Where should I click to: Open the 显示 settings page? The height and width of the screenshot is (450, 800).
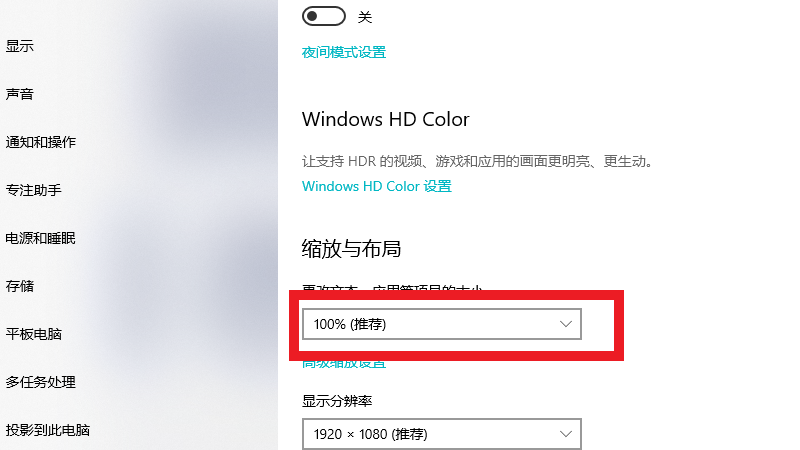[19, 46]
